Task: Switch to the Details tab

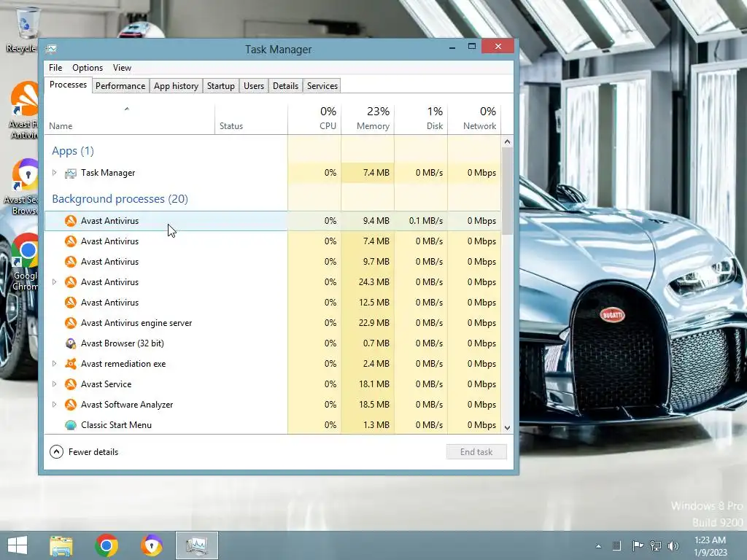Action: 285,86
